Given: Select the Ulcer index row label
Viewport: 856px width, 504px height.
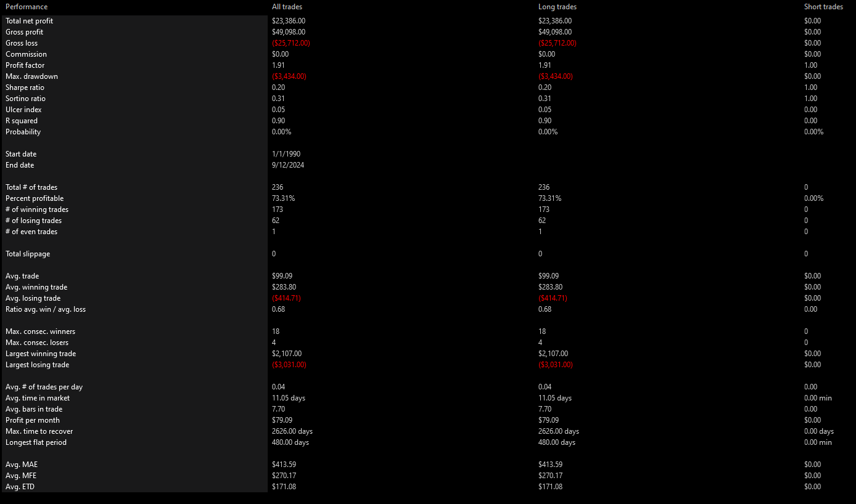Looking at the screenshot, I should pyautogui.click(x=23, y=110).
